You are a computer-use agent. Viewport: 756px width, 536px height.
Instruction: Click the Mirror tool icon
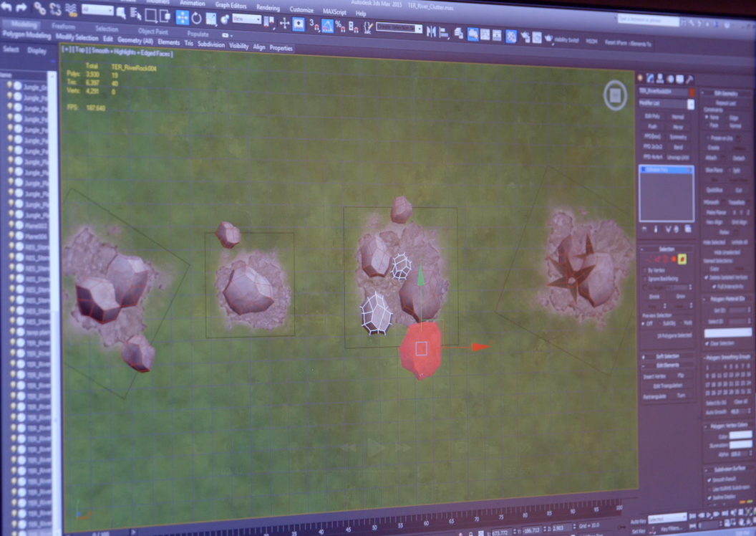(431, 32)
